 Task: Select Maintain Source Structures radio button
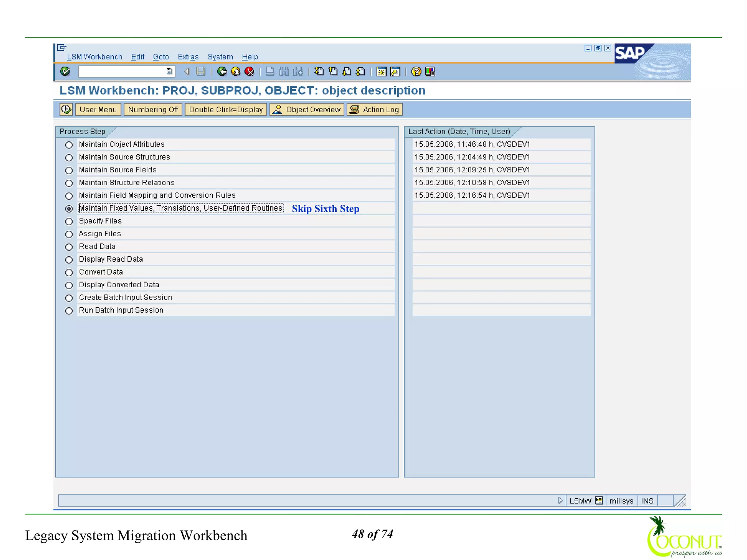click(69, 157)
